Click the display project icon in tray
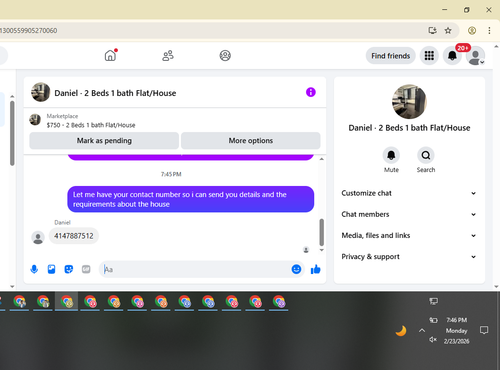Image resolution: width=500 pixels, height=370 pixels. click(x=433, y=302)
